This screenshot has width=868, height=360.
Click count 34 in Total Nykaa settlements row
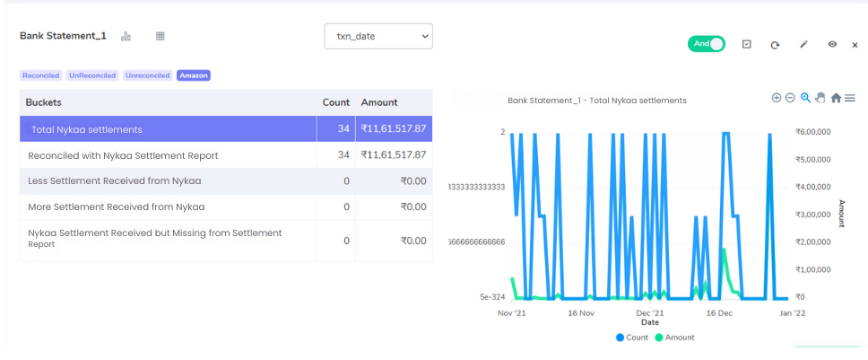(x=343, y=129)
